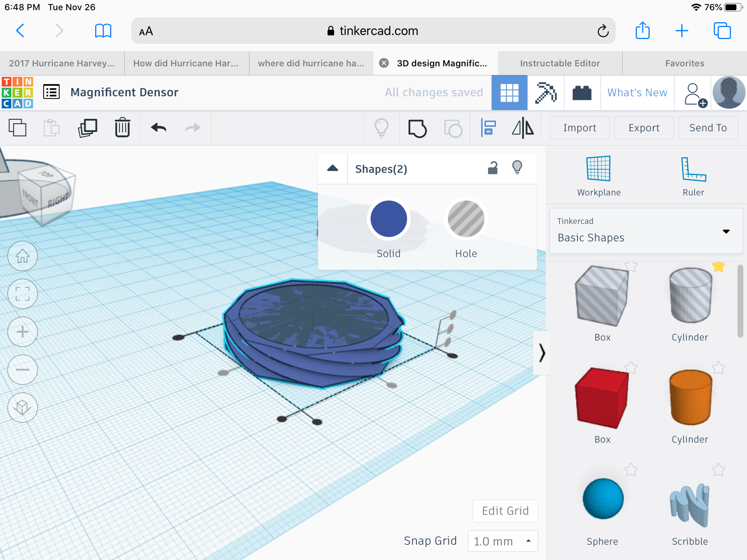Close the 3D design Magnific... tab

pyautogui.click(x=384, y=63)
